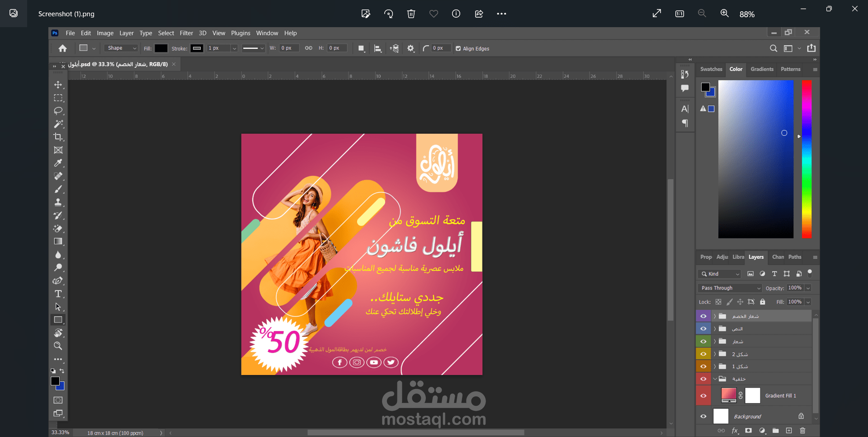This screenshot has height=437, width=868.
Task: Click the Create new layer icon
Action: point(789,431)
